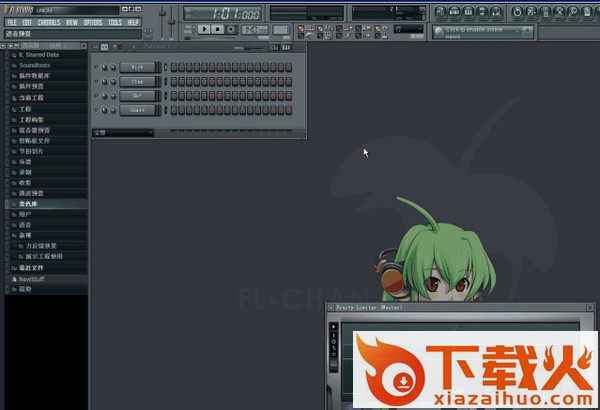600x410 pixels.
Task: Click the stop button in transport
Action: tap(218, 29)
